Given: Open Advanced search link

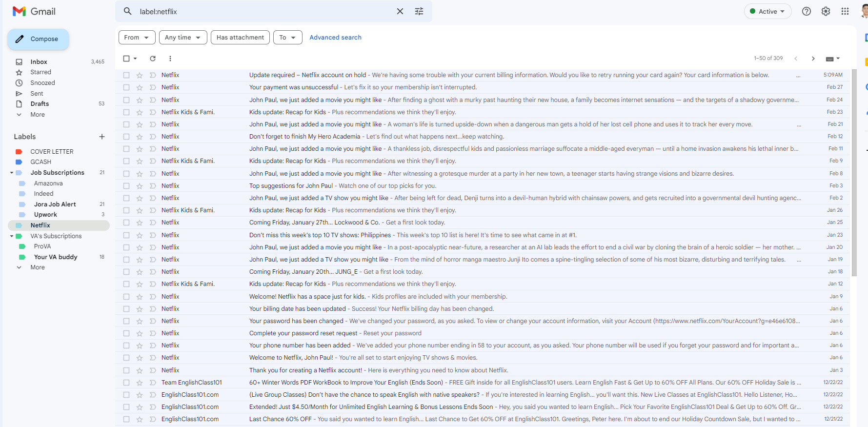Looking at the screenshot, I should coord(336,38).
